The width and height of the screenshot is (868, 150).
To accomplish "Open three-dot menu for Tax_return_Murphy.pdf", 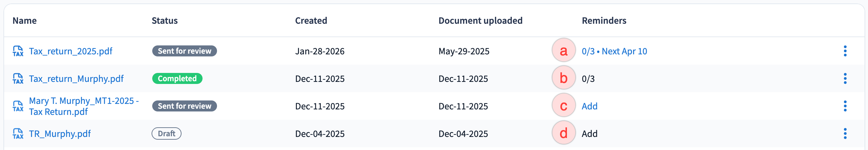I will pos(845,79).
